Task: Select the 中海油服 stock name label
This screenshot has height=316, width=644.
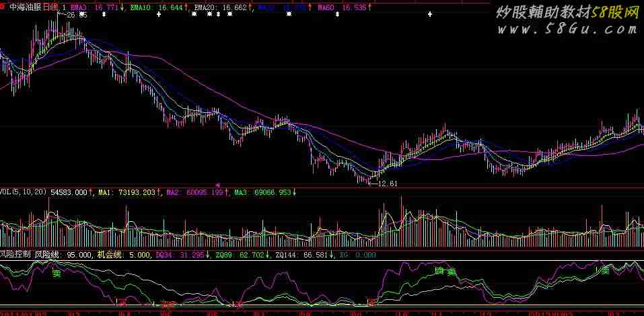Action: pos(26,7)
